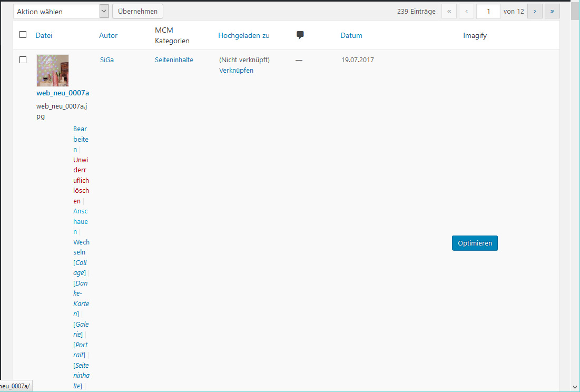This screenshot has height=392, width=580.
Task: Click the Verknüpfen link
Action: (235, 70)
